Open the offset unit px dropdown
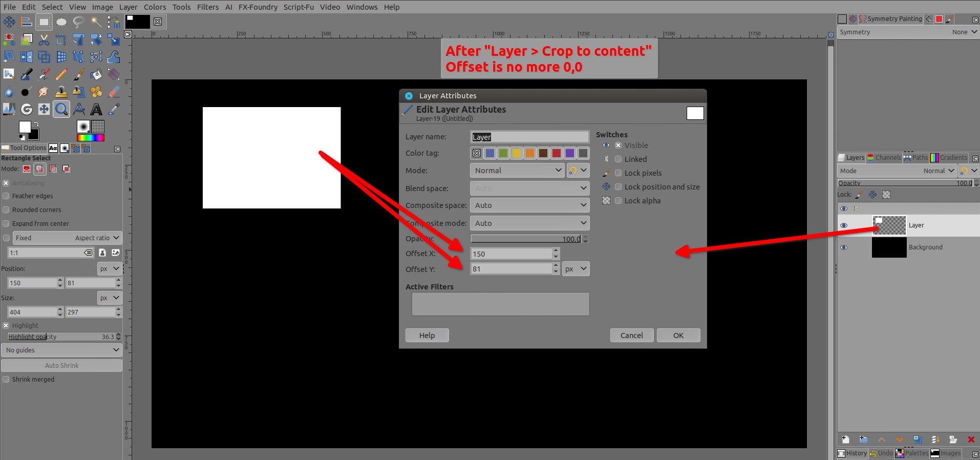The width and height of the screenshot is (980, 460). coord(576,269)
